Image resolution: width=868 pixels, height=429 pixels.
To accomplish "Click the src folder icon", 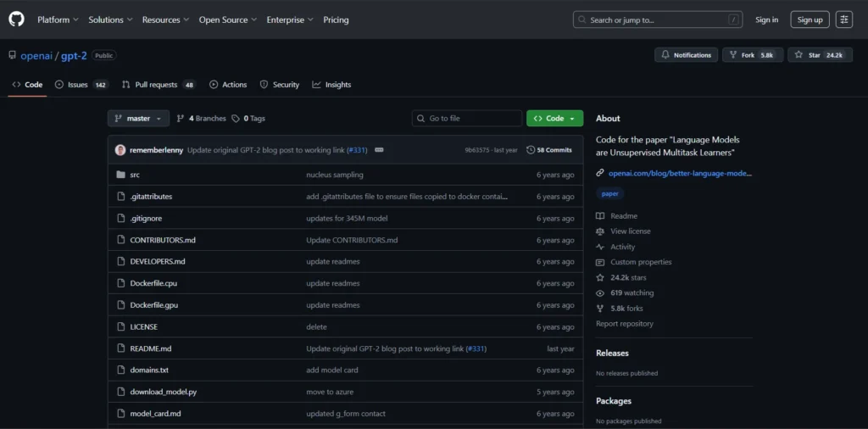I will 120,175.
